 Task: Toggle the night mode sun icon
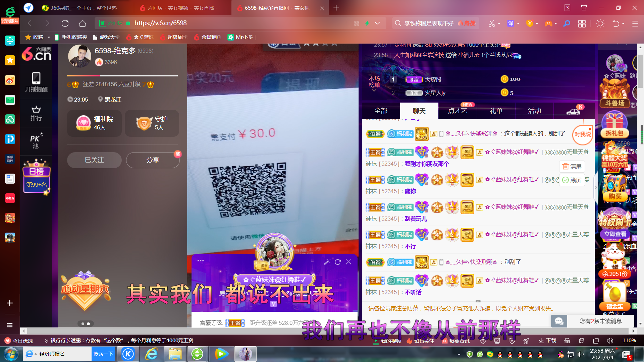pos(600,23)
